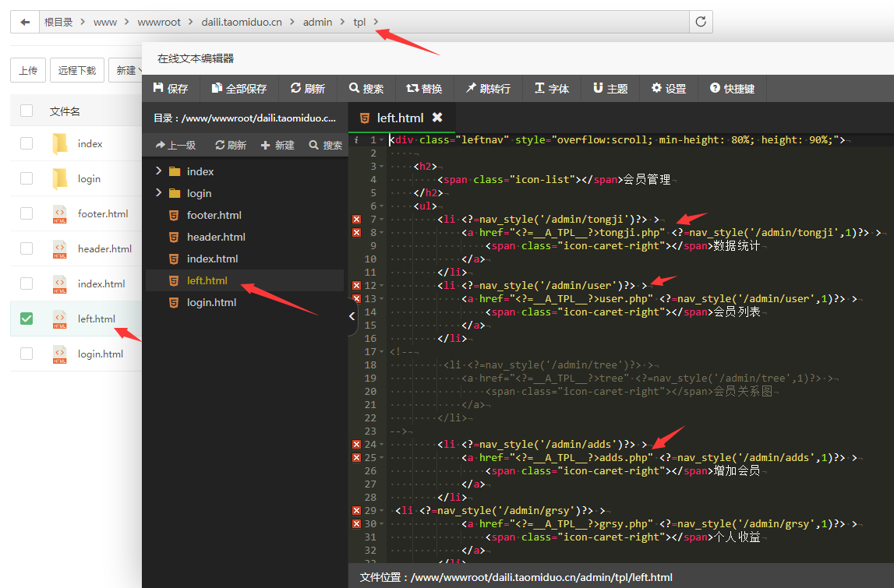
Task: Click the error marker on line 12
Action: coord(356,286)
